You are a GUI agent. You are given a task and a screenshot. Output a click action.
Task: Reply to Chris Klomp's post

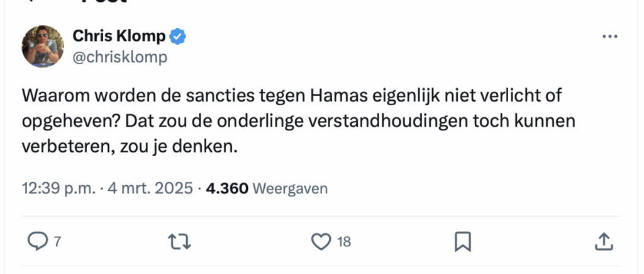pyautogui.click(x=38, y=241)
